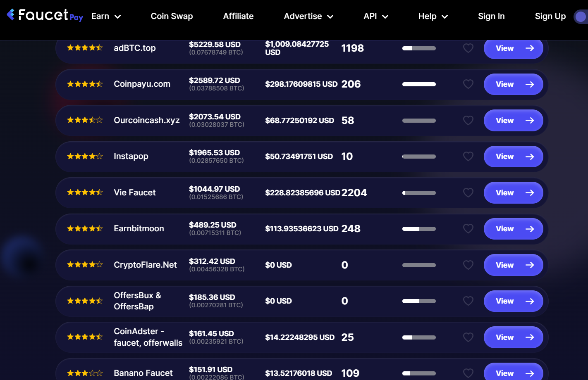Click the Coinpayu.com health bar
This screenshot has height=380, width=588.
[419, 84]
